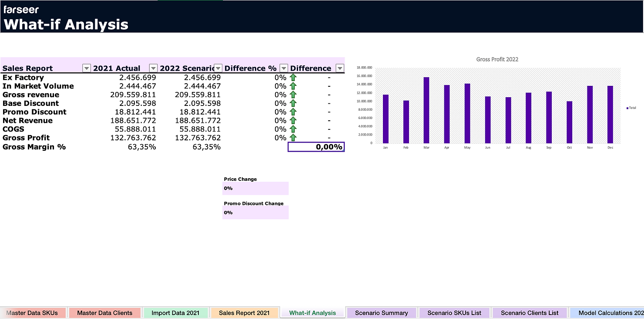Click the green arrow next to Gross Profit
This screenshot has height=319, width=644.
(x=293, y=138)
